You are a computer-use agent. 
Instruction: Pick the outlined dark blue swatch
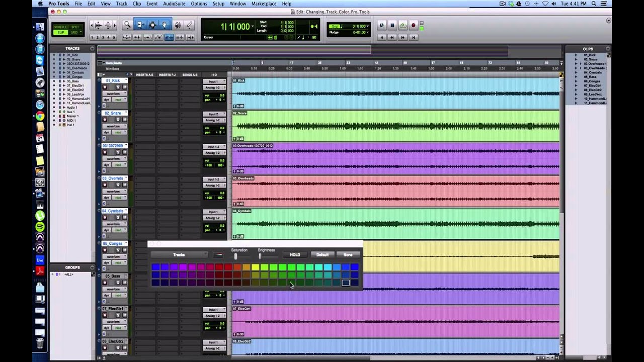point(346,283)
